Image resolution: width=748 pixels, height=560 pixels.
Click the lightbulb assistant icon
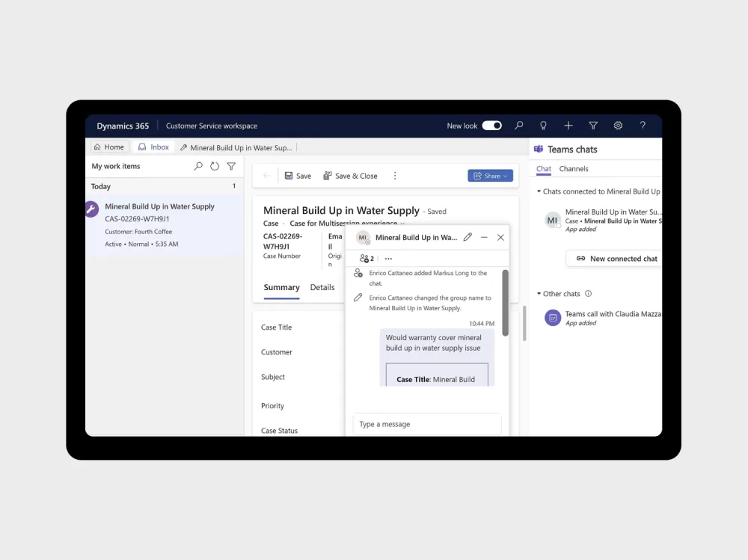click(543, 126)
